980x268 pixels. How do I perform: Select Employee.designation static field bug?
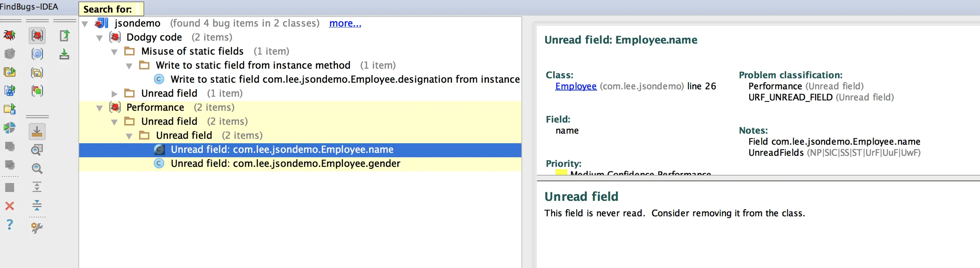pyautogui.click(x=300, y=79)
